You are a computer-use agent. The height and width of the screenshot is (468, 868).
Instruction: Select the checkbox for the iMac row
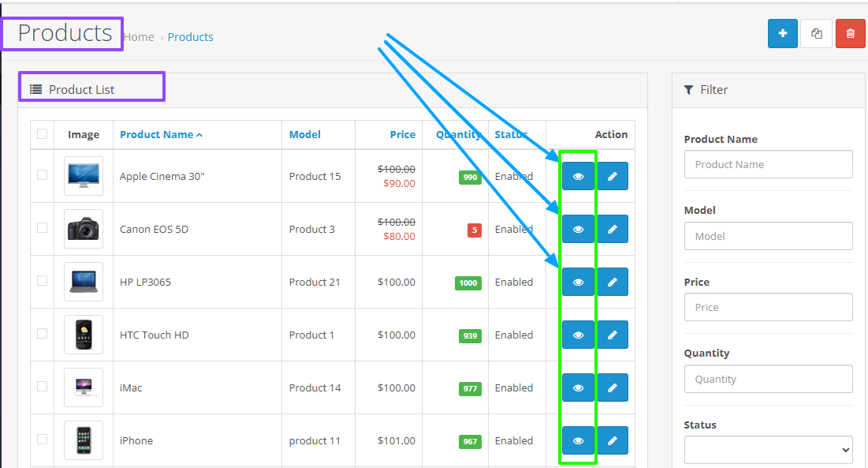pos(43,387)
